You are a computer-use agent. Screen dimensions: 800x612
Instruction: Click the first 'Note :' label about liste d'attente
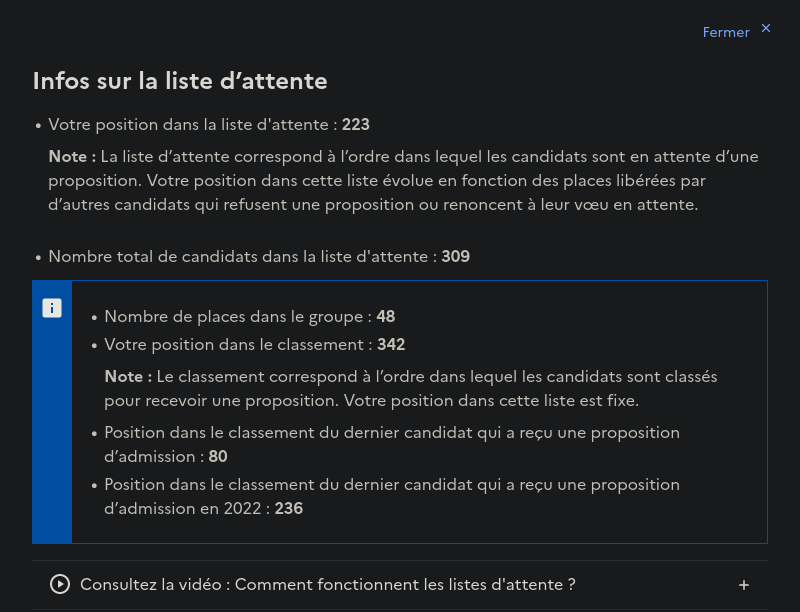(x=72, y=157)
